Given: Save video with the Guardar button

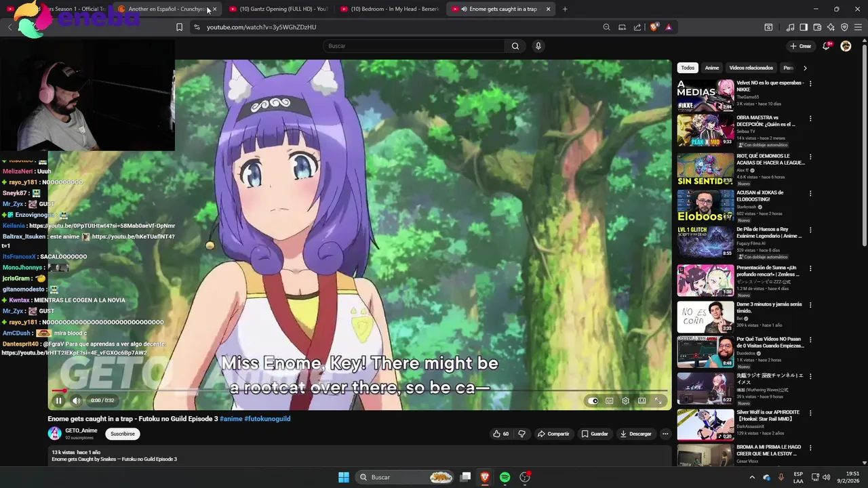Looking at the screenshot, I should tap(595, 434).
